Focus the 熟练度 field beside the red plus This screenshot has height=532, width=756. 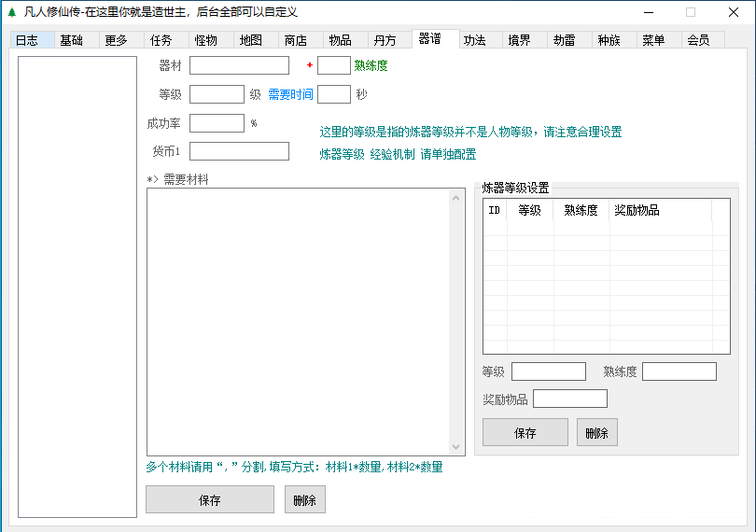[333, 65]
